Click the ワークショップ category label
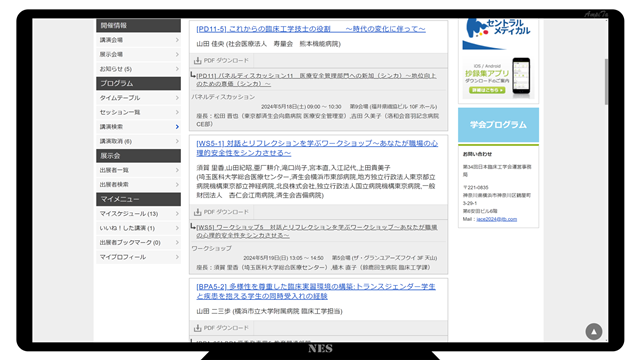The image size is (640, 360). click(x=211, y=249)
